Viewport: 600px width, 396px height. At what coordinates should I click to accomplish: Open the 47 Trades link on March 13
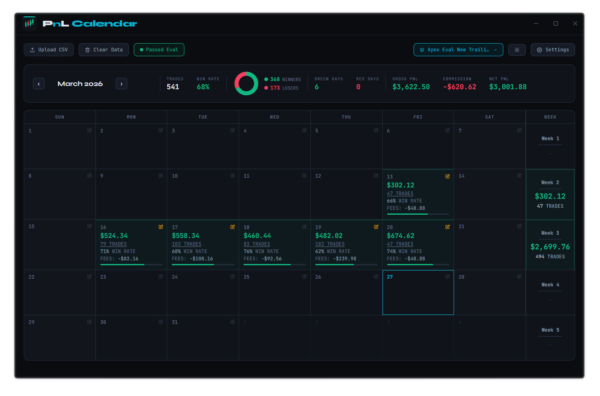tap(400, 194)
